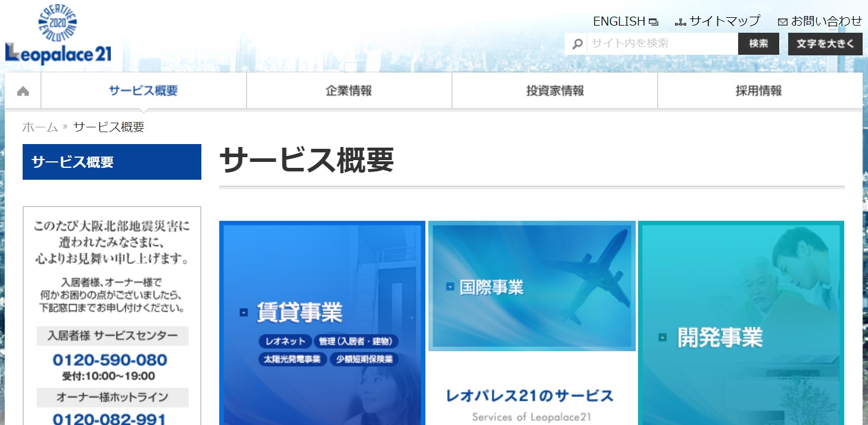This screenshot has width=868, height=425.
Task: Open the 投資家情報 navigation tab
Action: [x=555, y=91]
